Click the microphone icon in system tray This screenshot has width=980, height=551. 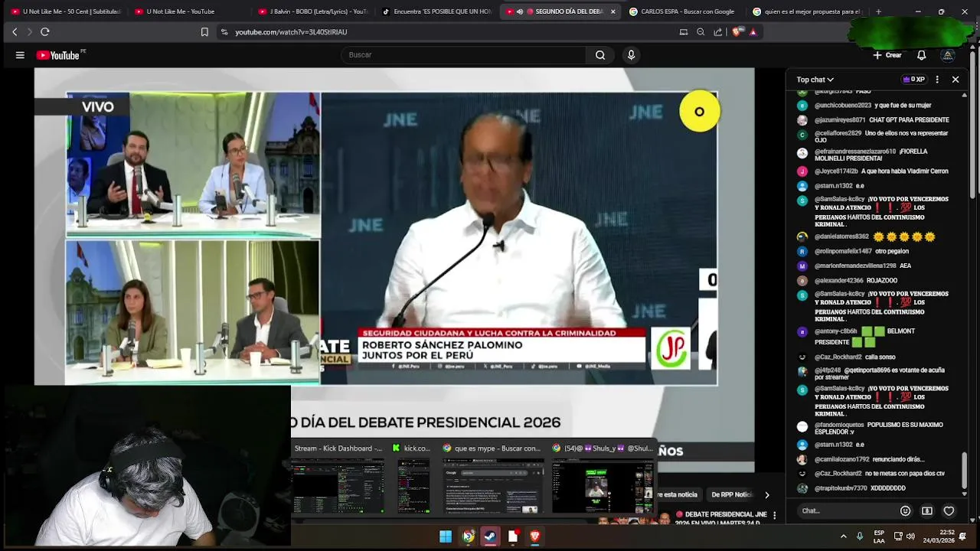point(860,536)
